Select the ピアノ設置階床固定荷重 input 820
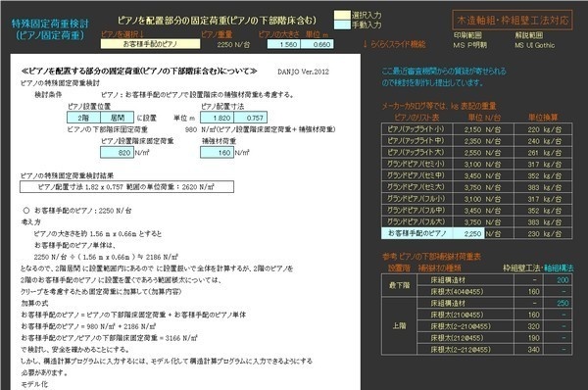This screenshot has width=588, height=390. click(x=117, y=153)
